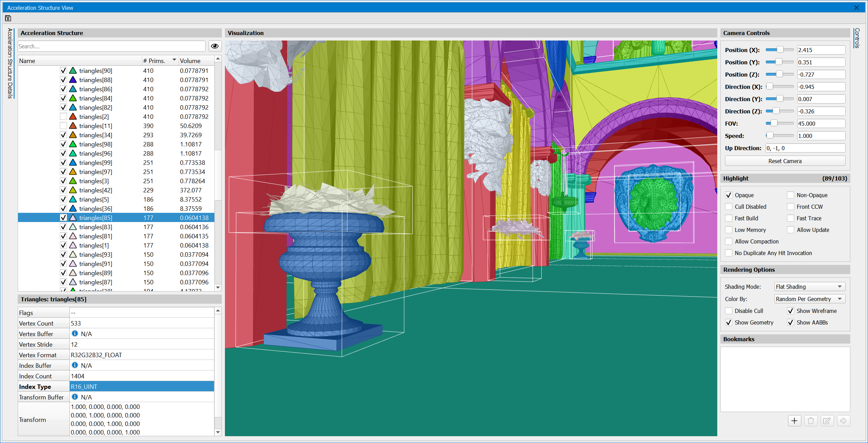Click the edit bookmark pencil icon
The width and height of the screenshot is (868, 443).
(x=827, y=421)
